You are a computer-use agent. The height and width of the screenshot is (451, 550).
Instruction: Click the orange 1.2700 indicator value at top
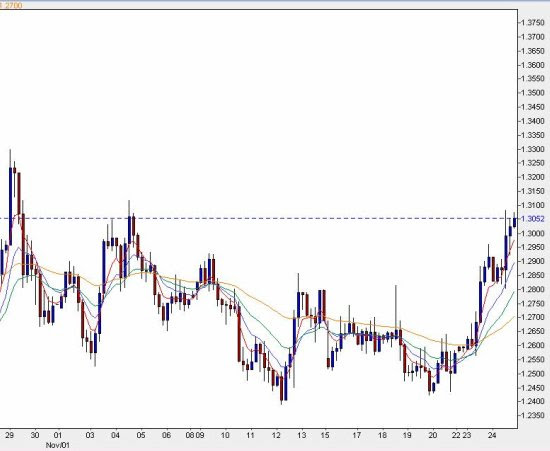[x=11, y=5]
